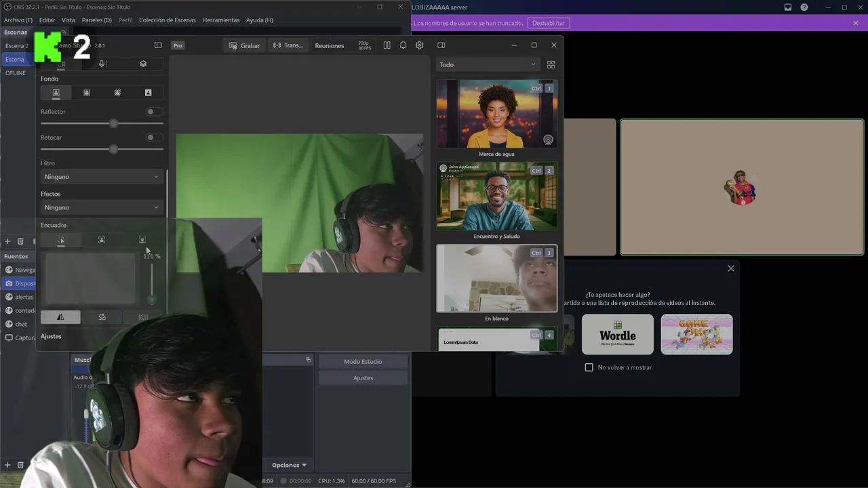
Task: Click the split compare view icon in Camo
Action: pyautogui.click(x=387, y=45)
